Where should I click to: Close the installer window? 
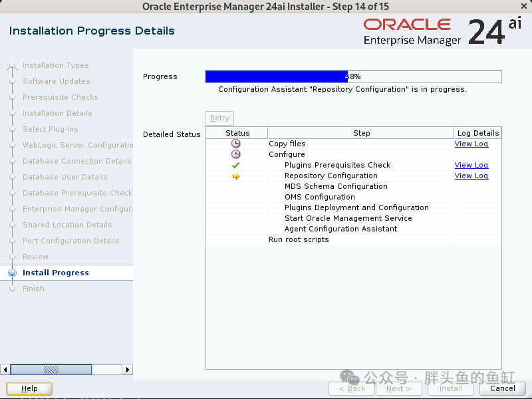pos(524,6)
